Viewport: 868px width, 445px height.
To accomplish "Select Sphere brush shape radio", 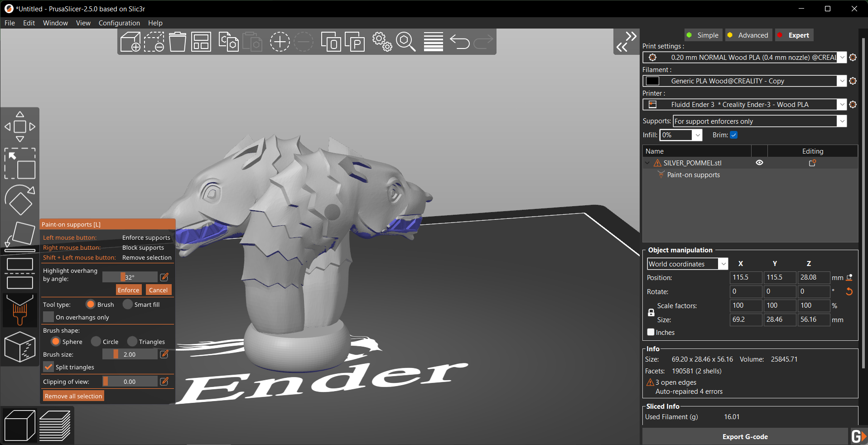I will pyautogui.click(x=56, y=341).
